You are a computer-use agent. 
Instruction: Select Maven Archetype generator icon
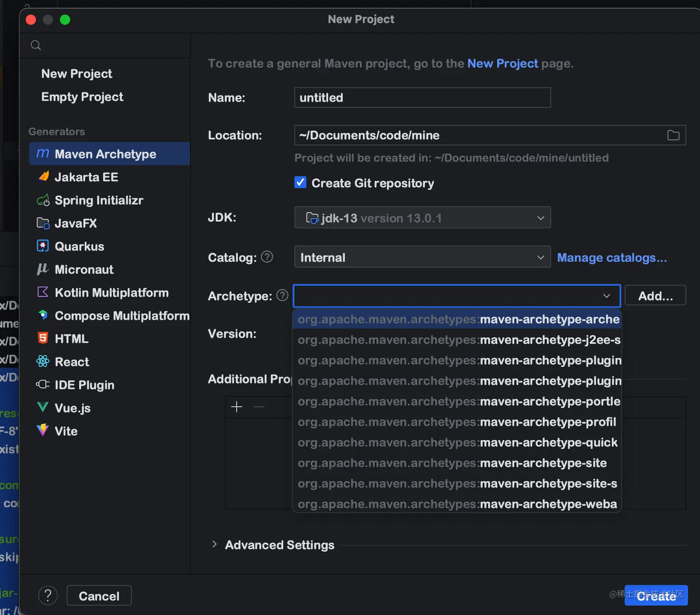[x=43, y=154]
